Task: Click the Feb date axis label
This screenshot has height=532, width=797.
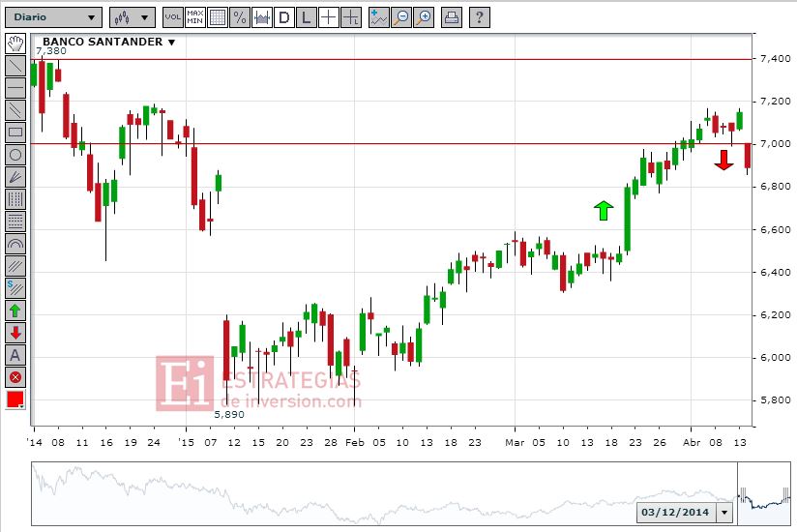Action: point(355,443)
